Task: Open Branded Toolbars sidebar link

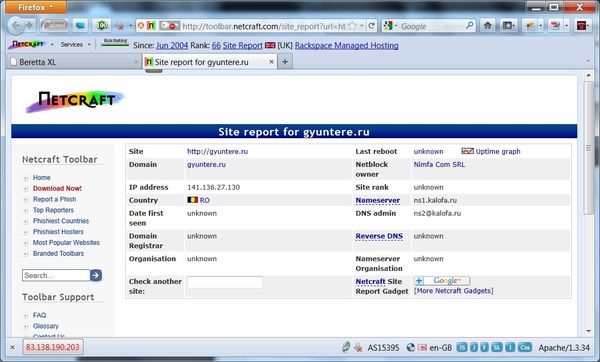Action: click(x=58, y=253)
